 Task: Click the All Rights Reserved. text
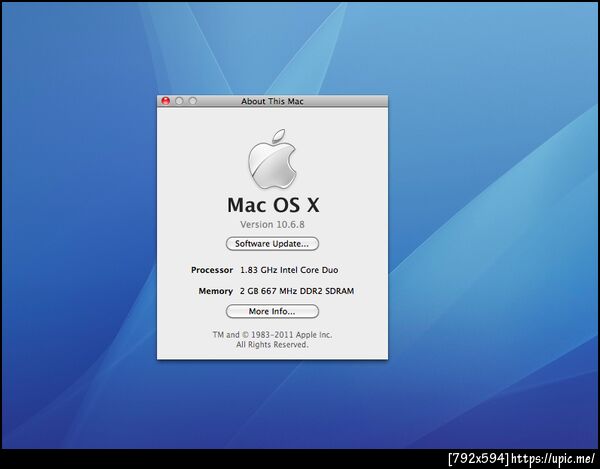tap(272, 345)
